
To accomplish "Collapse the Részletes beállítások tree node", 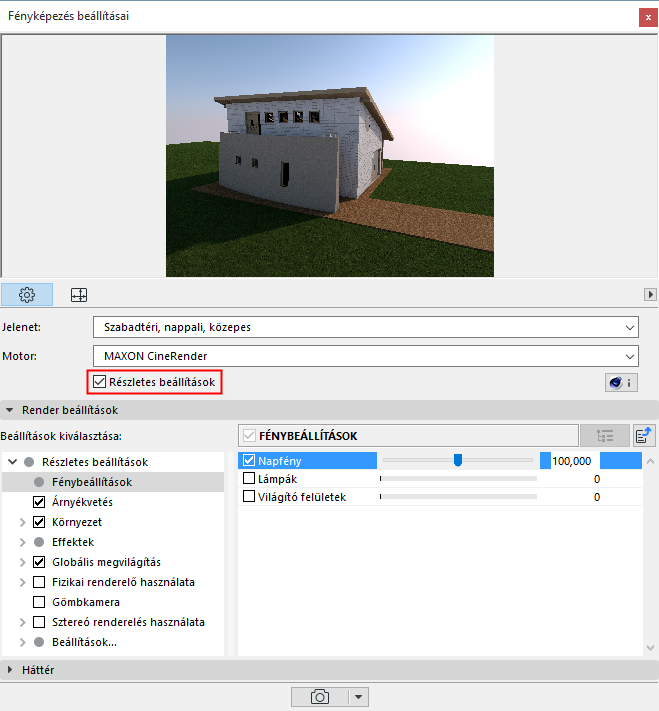I will coord(13,462).
